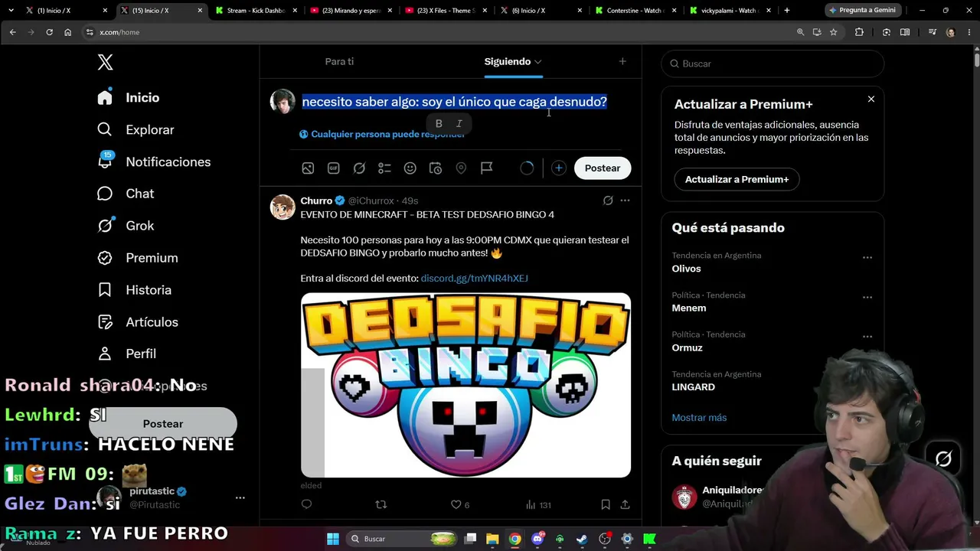Add a new timeline tab with plus
Screen dimensions: 980x551
coord(622,61)
